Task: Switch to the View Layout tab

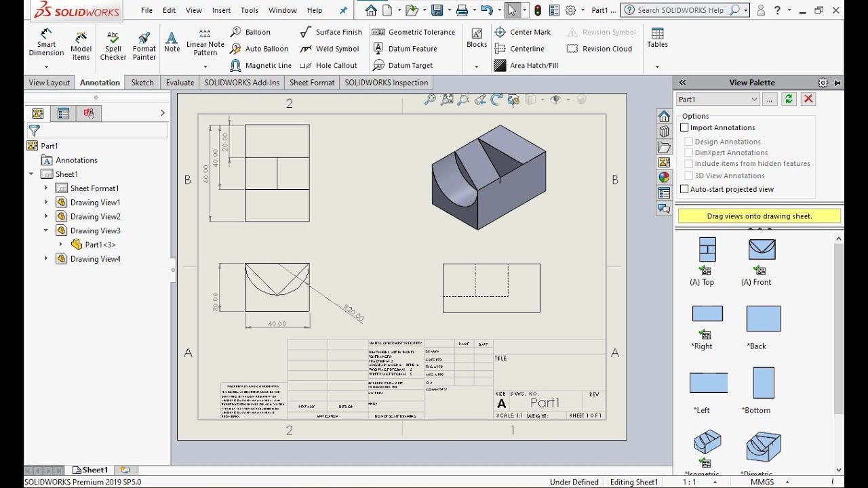Action: [x=50, y=83]
